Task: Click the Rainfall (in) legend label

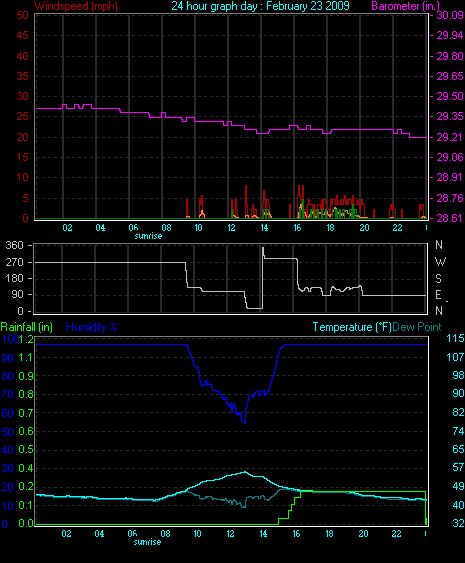Action: [x=27, y=327]
